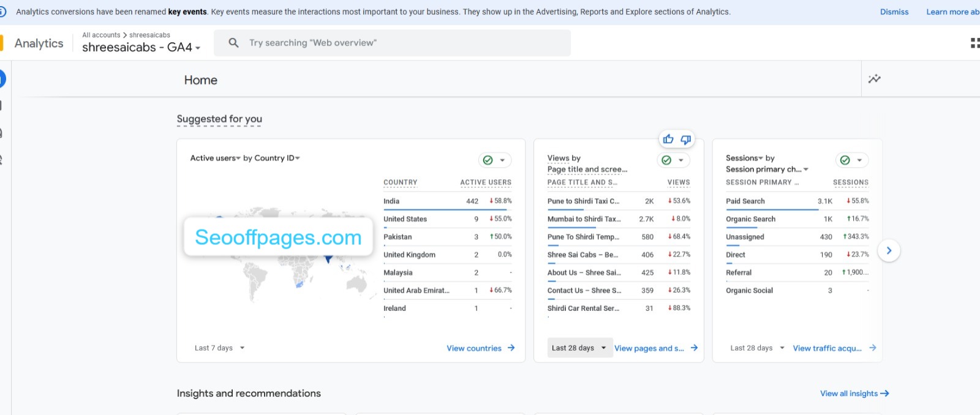The height and width of the screenshot is (415, 980).
Task: Click the search magnifier icon
Action: tap(233, 43)
